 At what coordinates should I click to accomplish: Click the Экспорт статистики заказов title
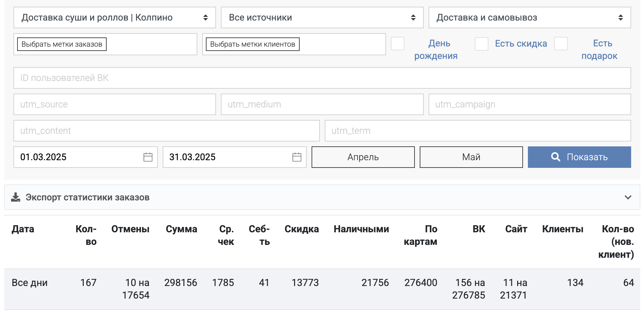[x=88, y=197]
